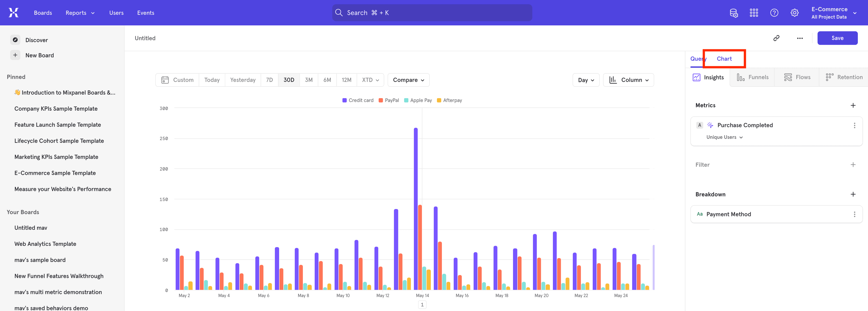Image resolution: width=868 pixels, height=311 pixels.
Task: Switch to the Funnels report tab
Action: point(752,77)
